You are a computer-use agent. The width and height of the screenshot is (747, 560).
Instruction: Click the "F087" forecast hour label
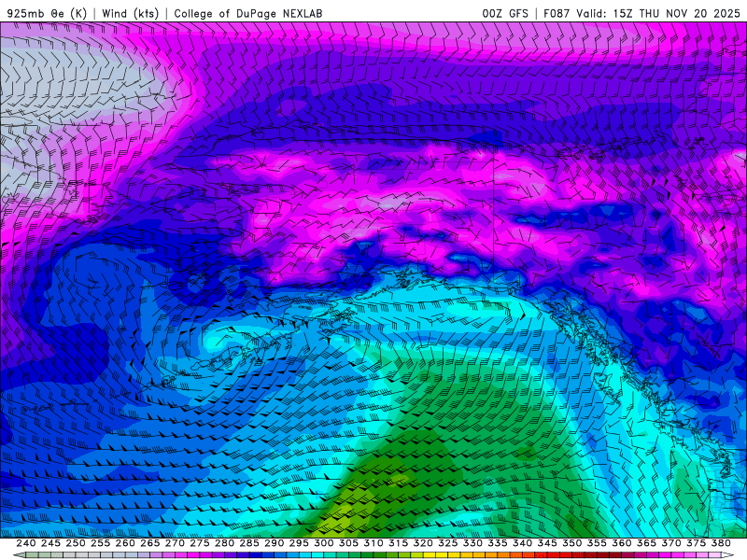coord(557,13)
